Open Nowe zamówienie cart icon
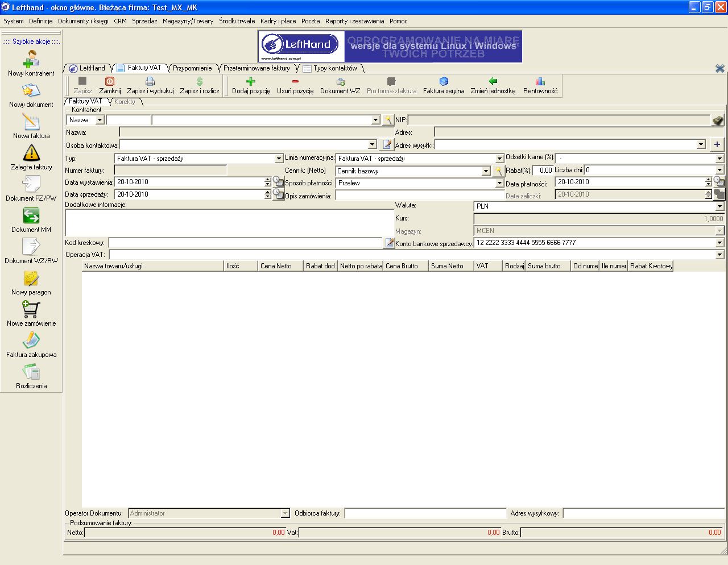The image size is (728, 565). coord(31,309)
